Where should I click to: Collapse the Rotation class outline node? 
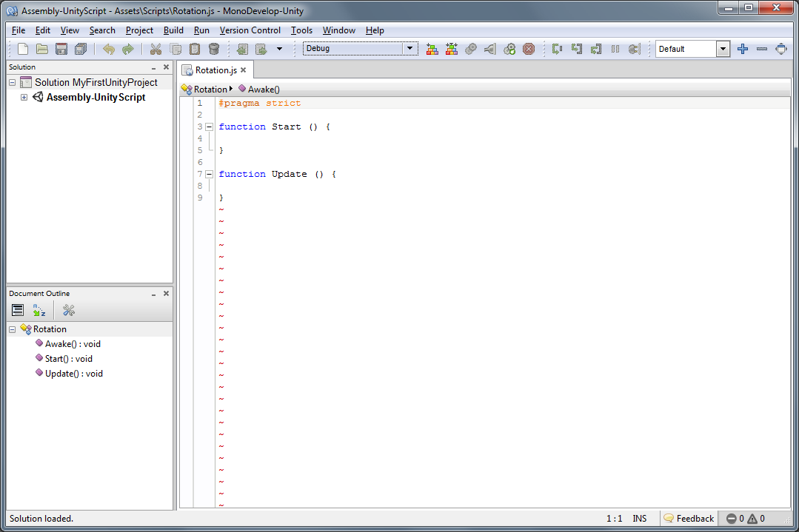tap(13, 329)
